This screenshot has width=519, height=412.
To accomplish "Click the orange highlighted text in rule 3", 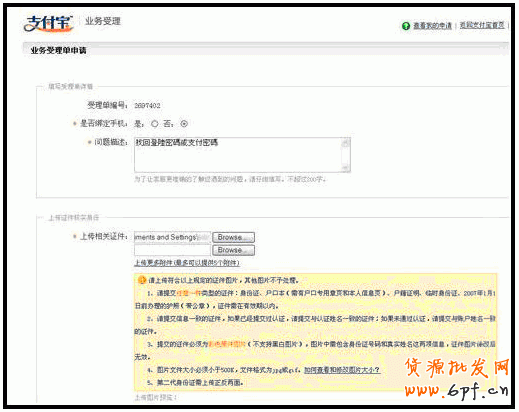I will [227, 344].
